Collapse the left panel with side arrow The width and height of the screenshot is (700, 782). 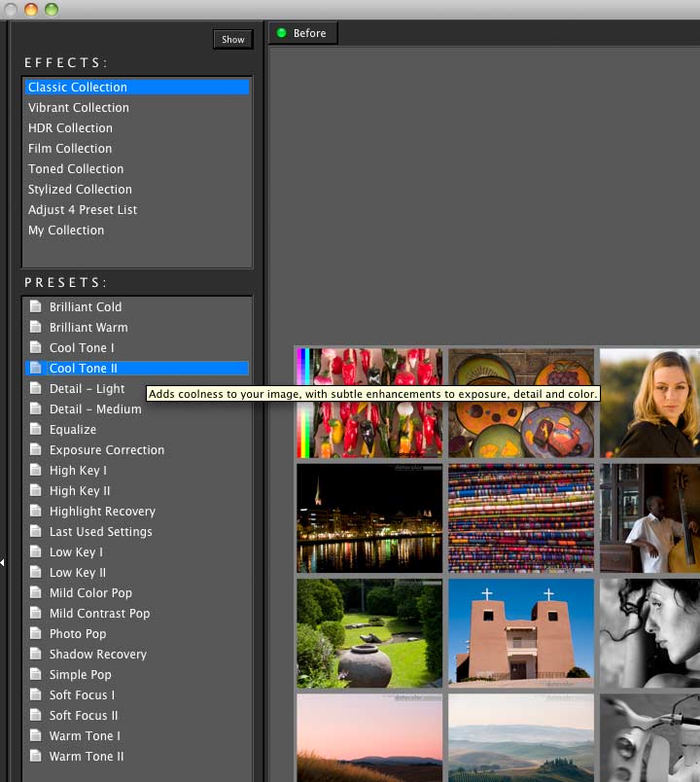click(x=3, y=562)
